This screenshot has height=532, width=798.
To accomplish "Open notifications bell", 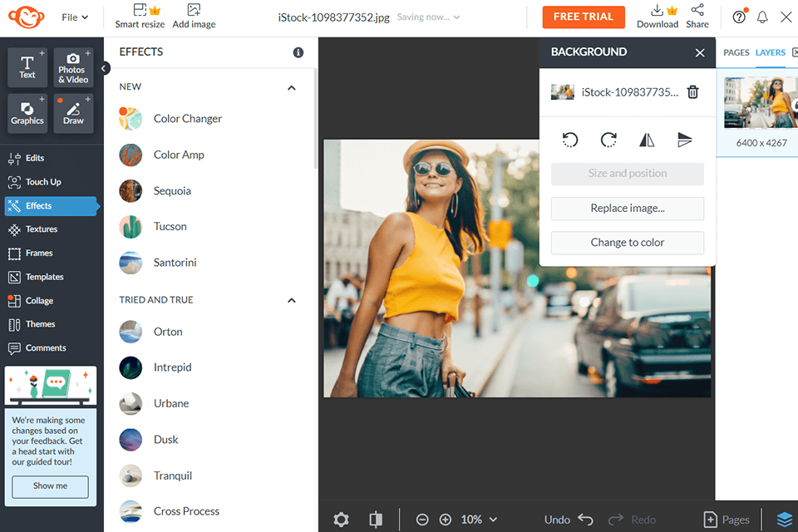I will (x=762, y=17).
